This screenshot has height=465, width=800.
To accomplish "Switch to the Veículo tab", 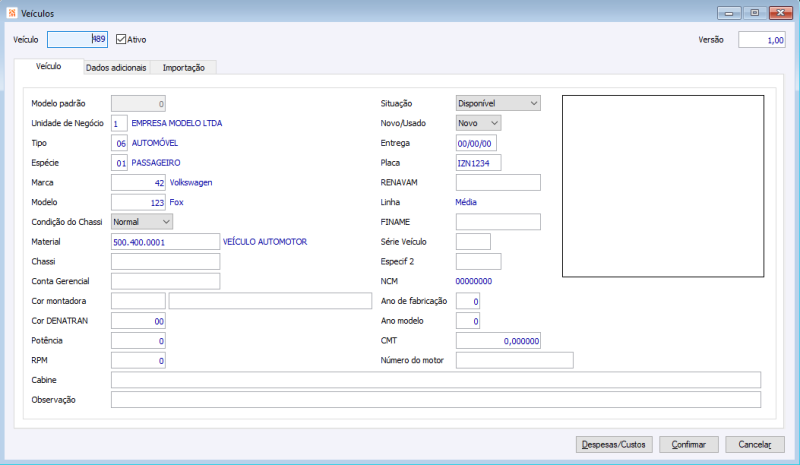I will pos(48,66).
